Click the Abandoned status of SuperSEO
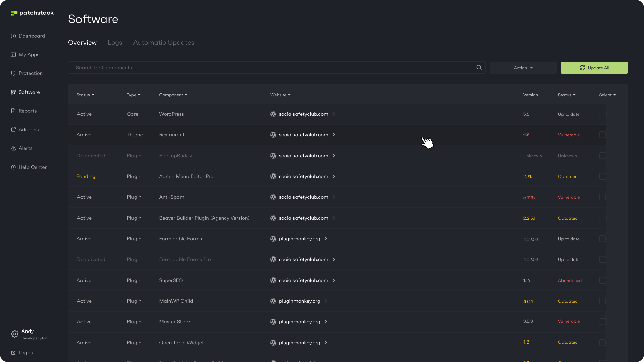 [x=570, y=281]
